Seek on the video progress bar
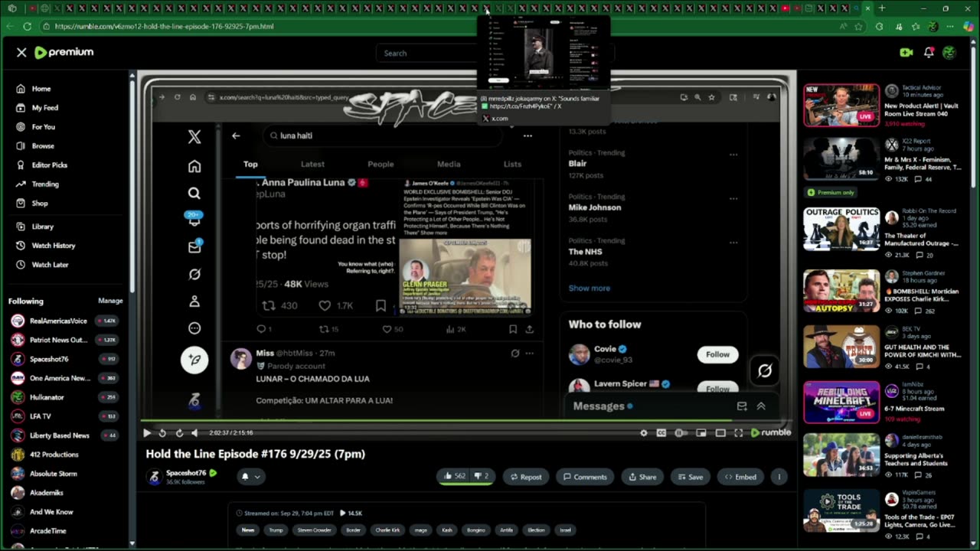 (x=465, y=420)
